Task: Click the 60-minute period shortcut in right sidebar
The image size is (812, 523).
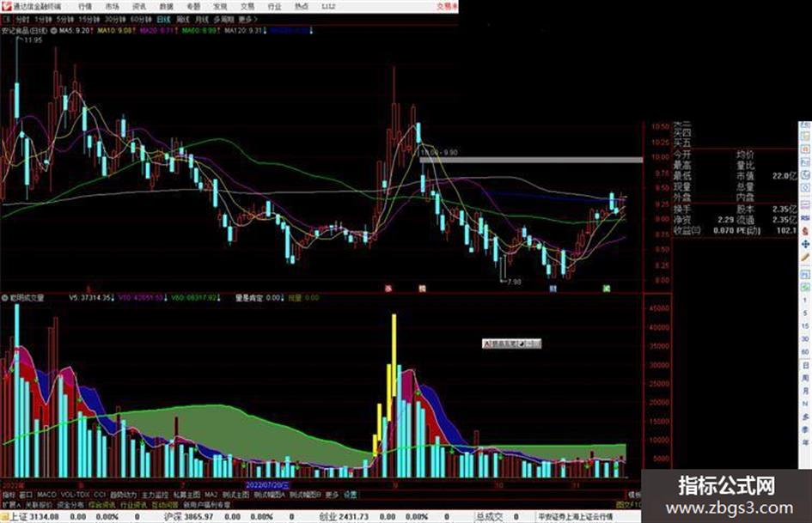Action: pyautogui.click(x=805, y=352)
